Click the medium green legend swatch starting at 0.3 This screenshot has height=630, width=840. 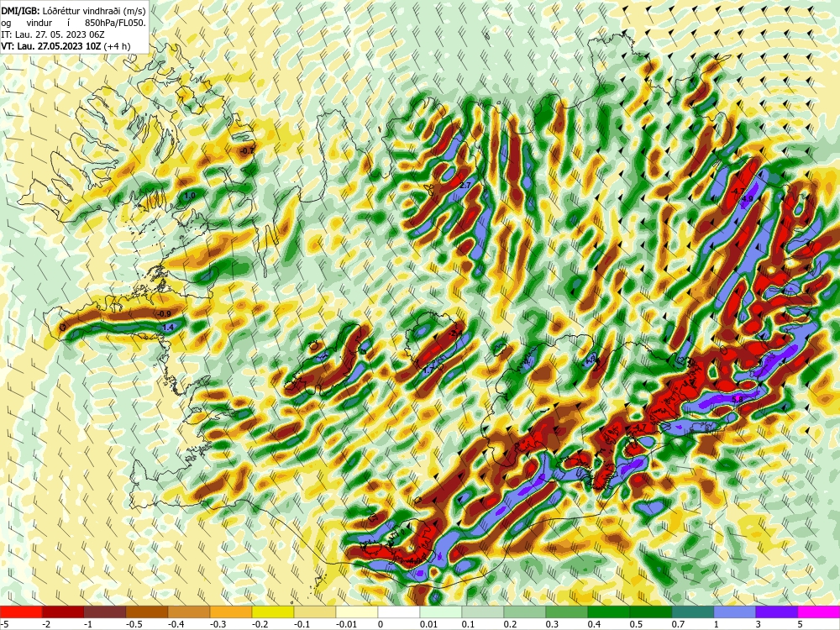pyautogui.click(x=567, y=612)
